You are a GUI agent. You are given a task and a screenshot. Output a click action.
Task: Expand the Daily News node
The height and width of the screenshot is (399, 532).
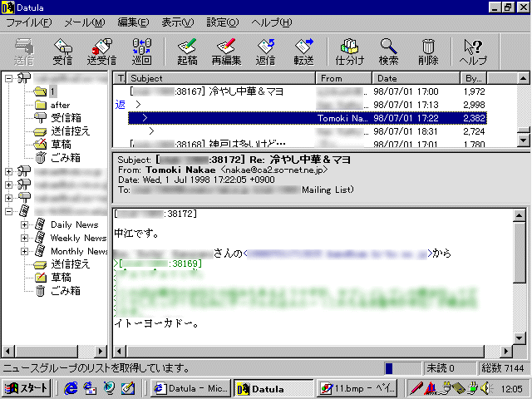tap(24, 224)
